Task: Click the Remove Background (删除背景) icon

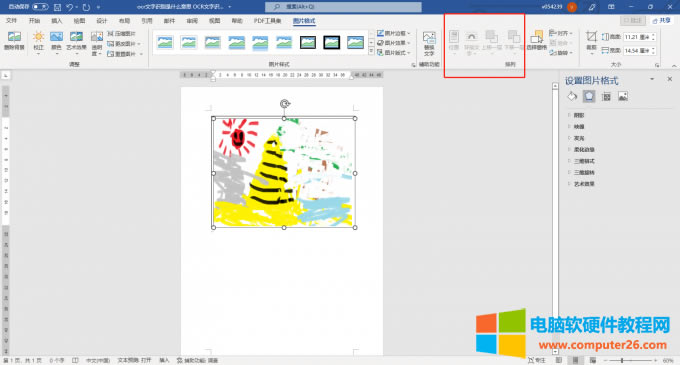Action: (14, 41)
